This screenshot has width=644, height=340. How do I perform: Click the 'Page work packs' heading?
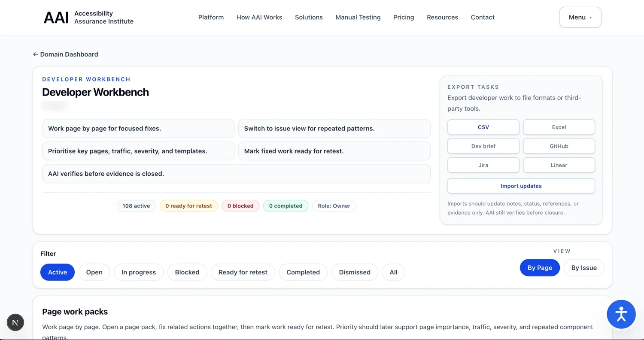pyautogui.click(x=75, y=312)
